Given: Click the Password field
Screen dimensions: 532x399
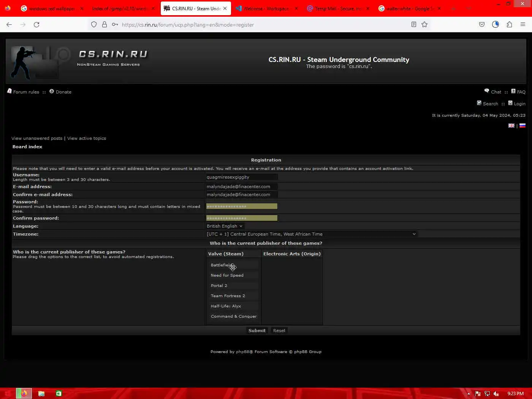Looking at the screenshot, I should point(242,206).
